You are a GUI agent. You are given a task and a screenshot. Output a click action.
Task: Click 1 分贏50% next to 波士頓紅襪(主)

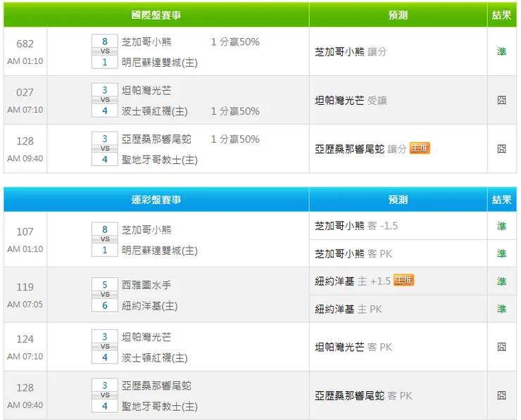click(x=235, y=111)
